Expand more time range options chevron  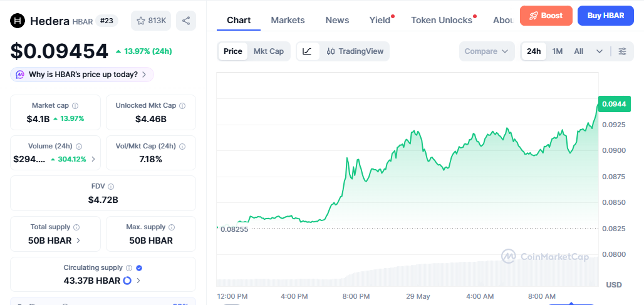(x=600, y=51)
